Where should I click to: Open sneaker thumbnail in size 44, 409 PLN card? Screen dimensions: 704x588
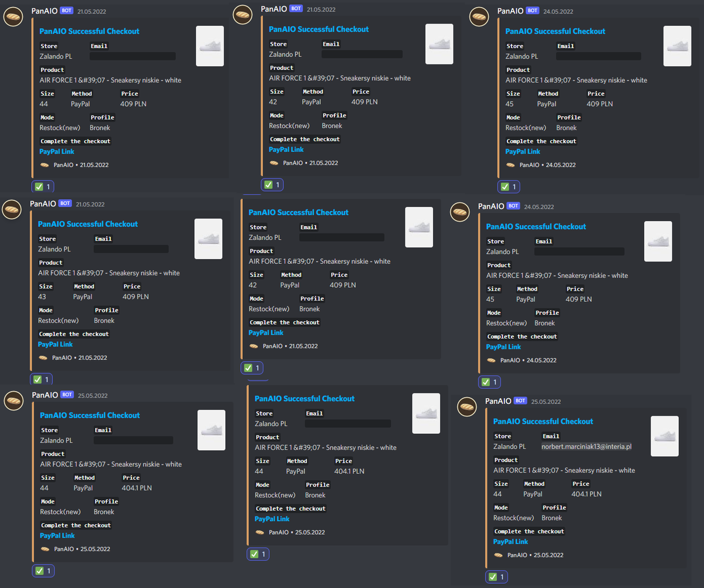click(210, 46)
